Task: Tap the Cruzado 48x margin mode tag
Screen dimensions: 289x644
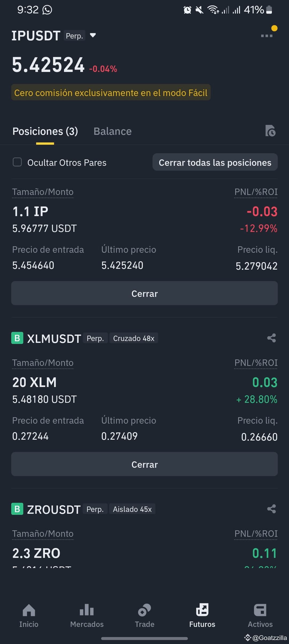Action: 134,338
